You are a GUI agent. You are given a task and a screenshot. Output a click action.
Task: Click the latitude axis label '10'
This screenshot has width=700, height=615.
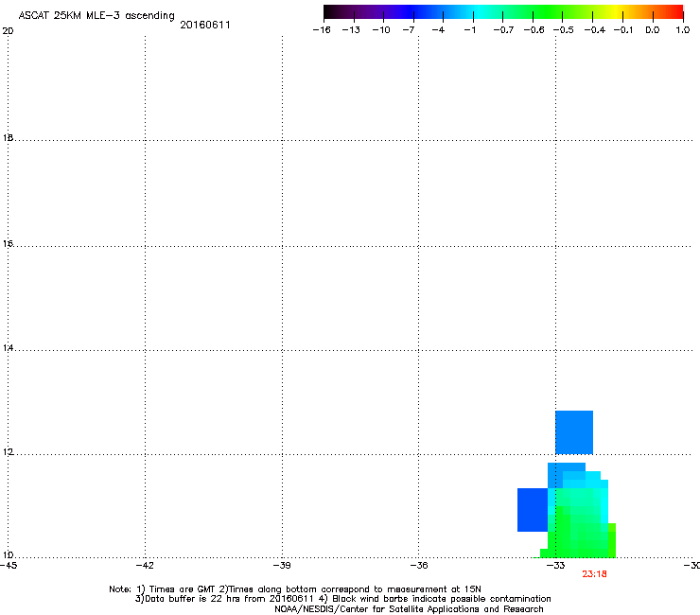(8, 555)
